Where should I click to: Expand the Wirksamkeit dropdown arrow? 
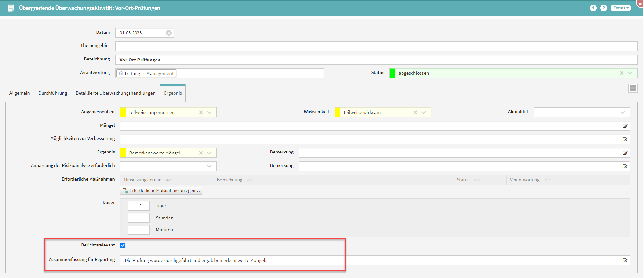tap(424, 112)
